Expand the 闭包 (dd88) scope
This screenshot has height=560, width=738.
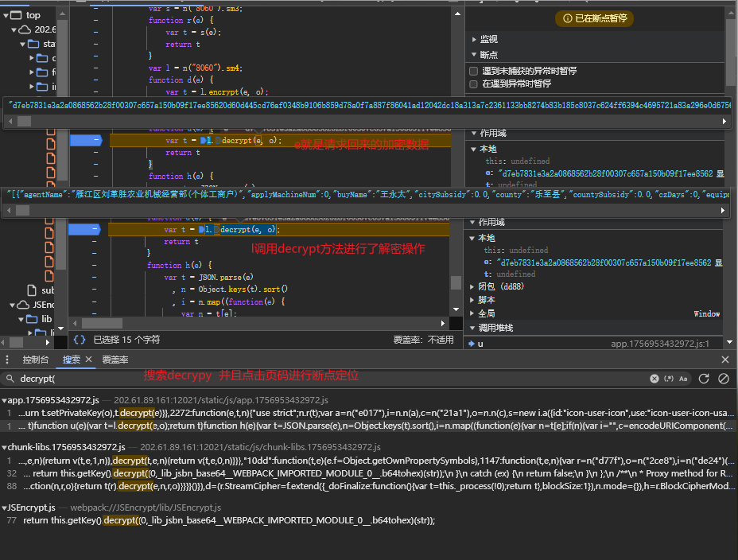point(472,286)
